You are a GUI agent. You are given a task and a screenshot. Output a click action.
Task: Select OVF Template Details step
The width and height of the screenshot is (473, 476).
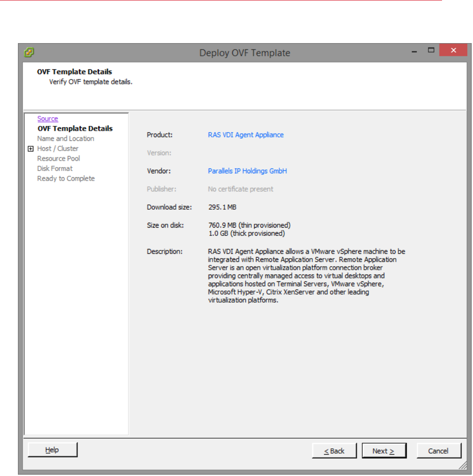pyautogui.click(x=75, y=129)
